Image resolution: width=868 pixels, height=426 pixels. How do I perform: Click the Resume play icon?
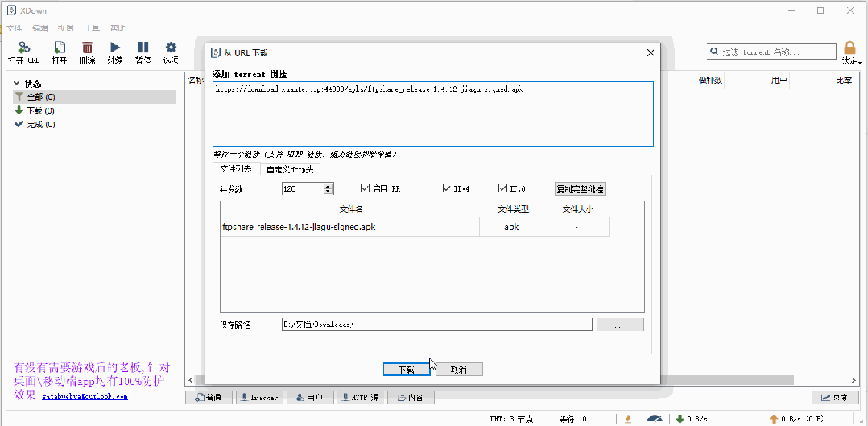click(115, 48)
